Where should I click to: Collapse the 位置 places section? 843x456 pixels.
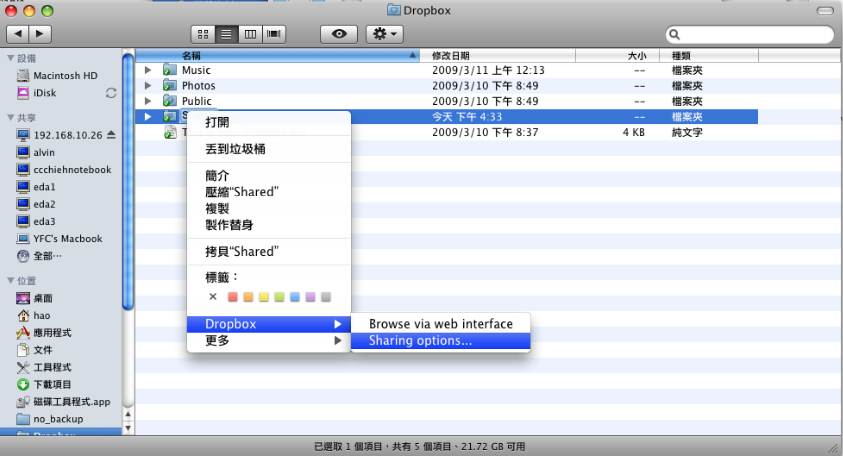click(10, 280)
